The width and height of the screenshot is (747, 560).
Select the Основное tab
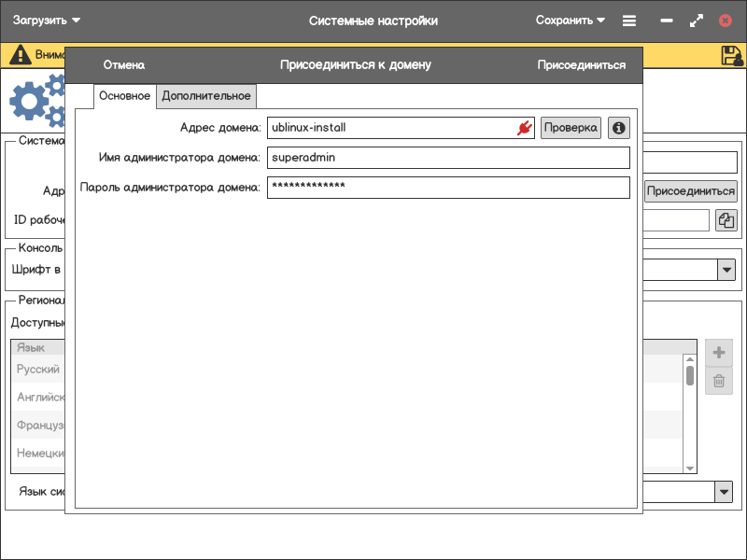[124, 96]
